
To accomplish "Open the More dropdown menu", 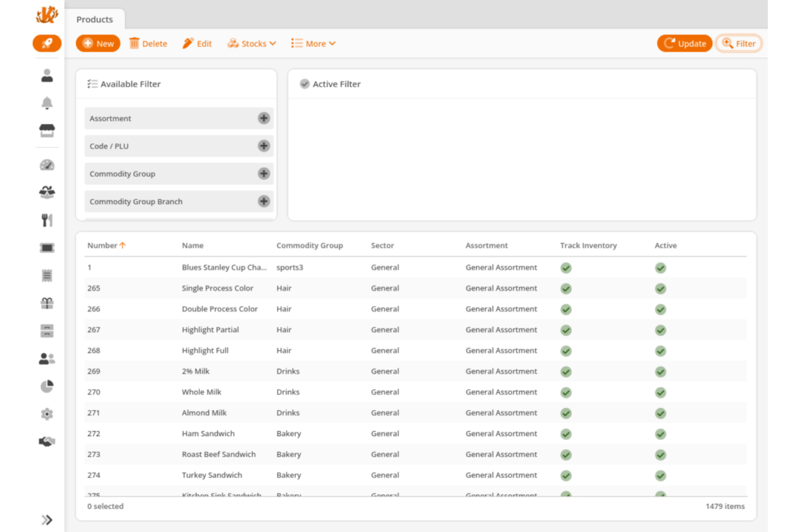I will click(x=313, y=44).
